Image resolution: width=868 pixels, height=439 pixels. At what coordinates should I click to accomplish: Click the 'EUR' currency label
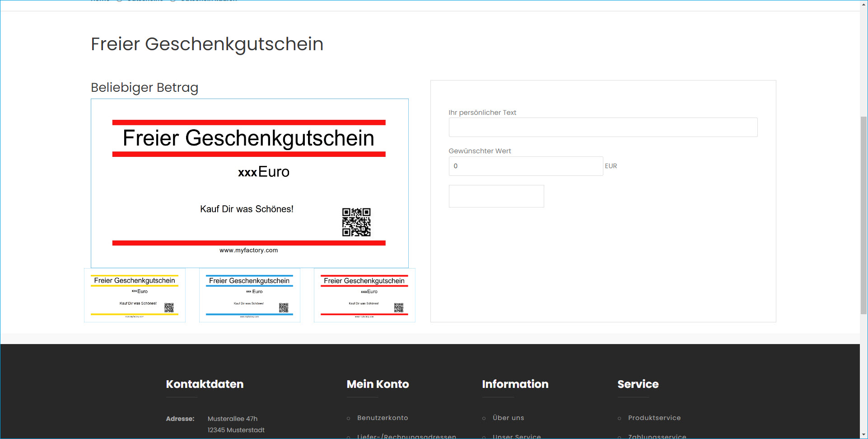611,166
